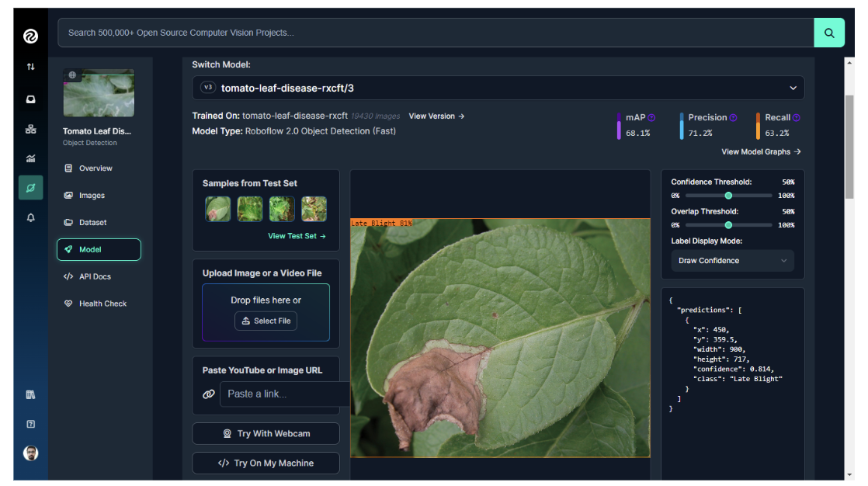
Task: Expand the Switch Model dropdown
Action: pyautogui.click(x=498, y=88)
